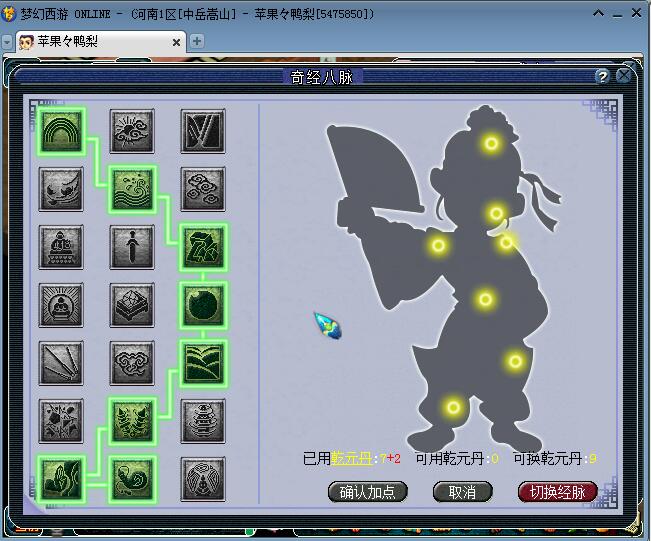Select the activated mountain plant skill icon
The width and height of the screenshot is (651, 541).
coord(61,480)
